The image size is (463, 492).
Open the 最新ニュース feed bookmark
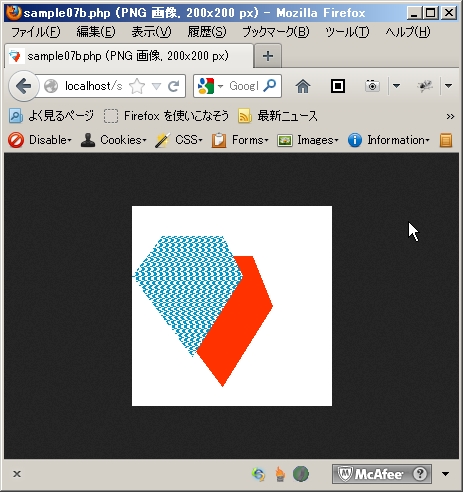pyautogui.click(x=278, y=116)
